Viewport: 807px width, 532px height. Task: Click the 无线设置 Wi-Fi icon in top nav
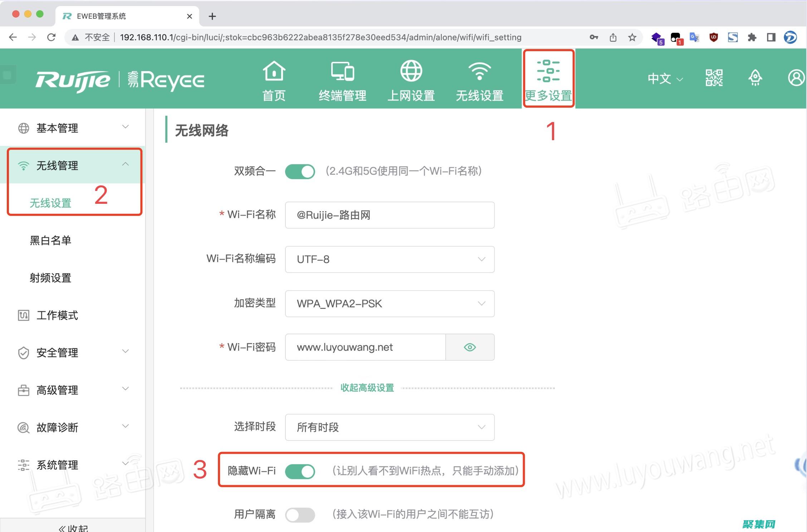click(x=479, y=79)
